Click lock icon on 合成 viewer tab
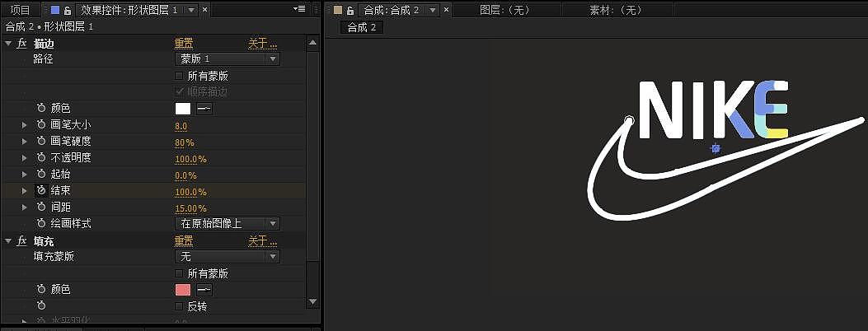The image size is (868, 331). pyautogui.click(x=350, y=10)
